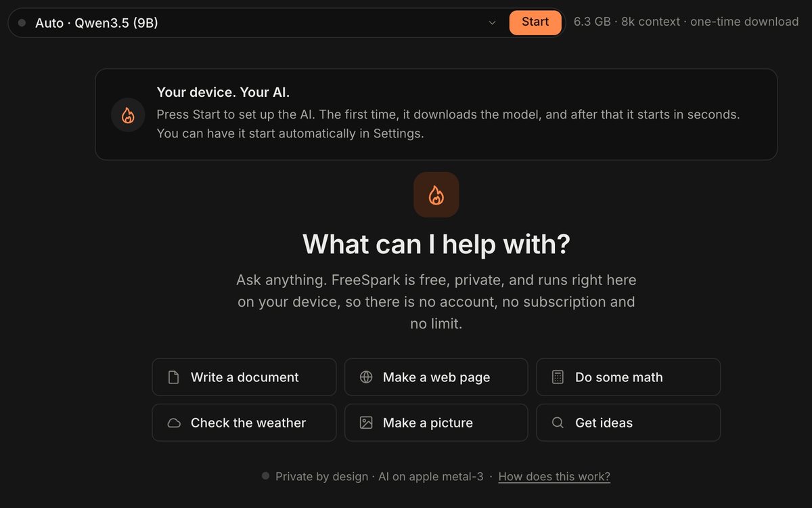Choose the Write a document suggestion
The height and width of the screenshot is (508, 812).
244,377
